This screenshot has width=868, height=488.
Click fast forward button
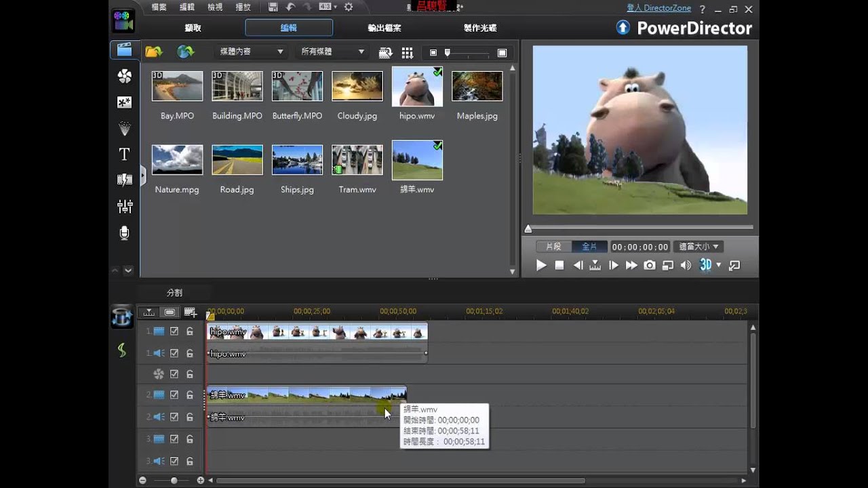pyautogui.click(x=631, y=265)
